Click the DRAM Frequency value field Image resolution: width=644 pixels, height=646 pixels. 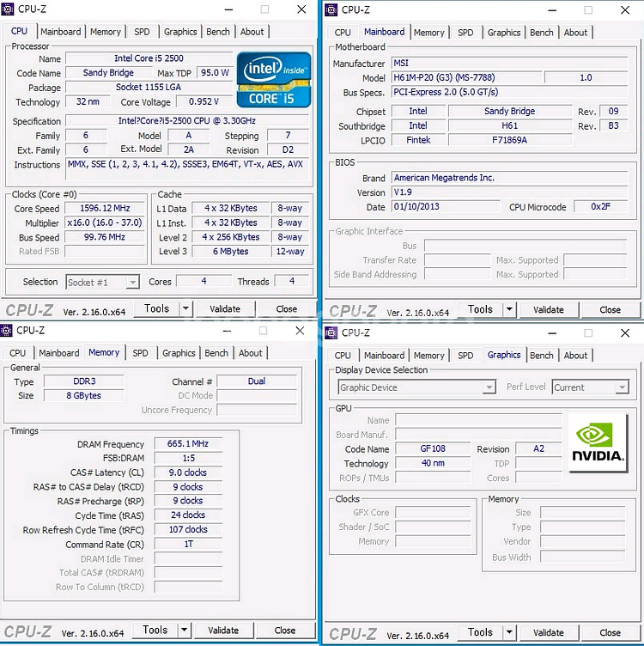(187, 444)
